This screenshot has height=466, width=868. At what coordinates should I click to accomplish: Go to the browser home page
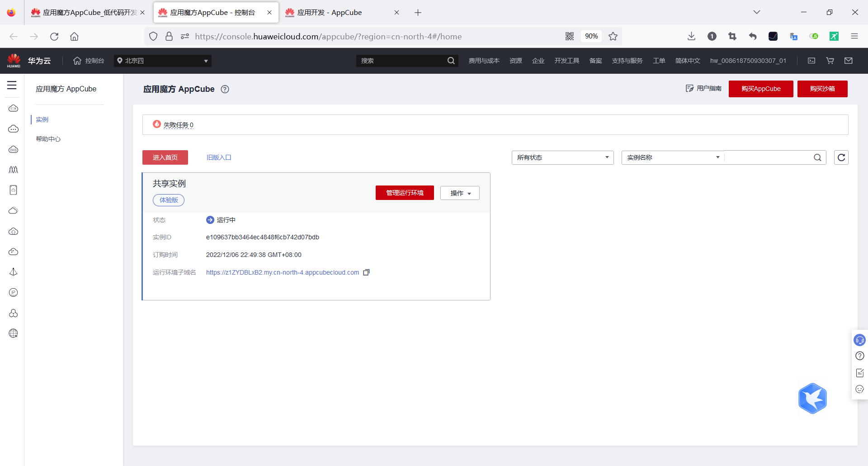coord(74,36)
